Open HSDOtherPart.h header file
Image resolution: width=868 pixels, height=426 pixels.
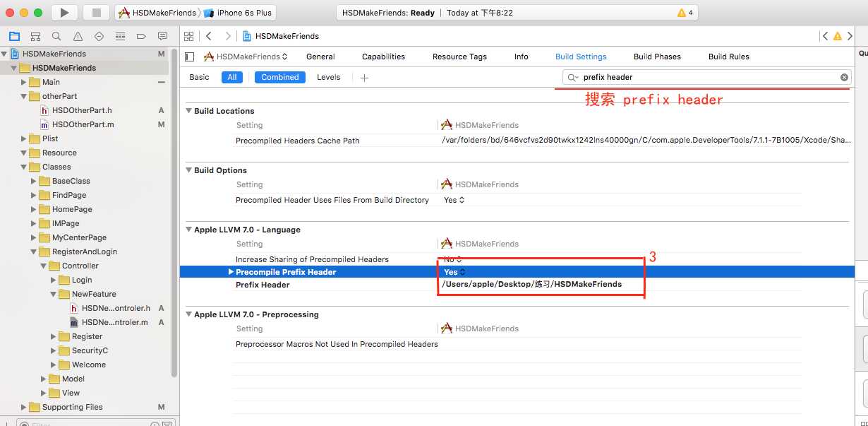point(82,110)
